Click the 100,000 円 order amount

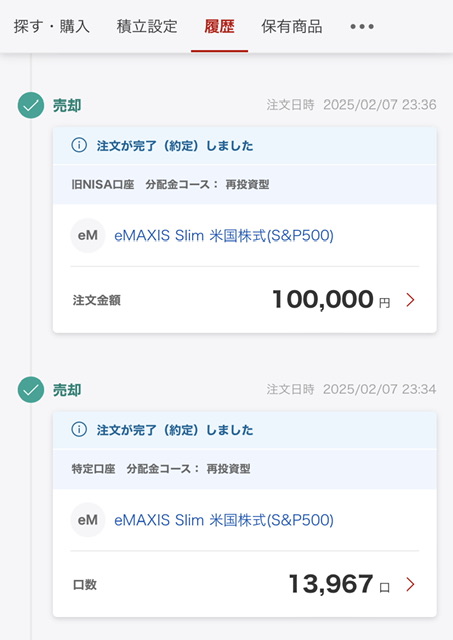[331, 299]
